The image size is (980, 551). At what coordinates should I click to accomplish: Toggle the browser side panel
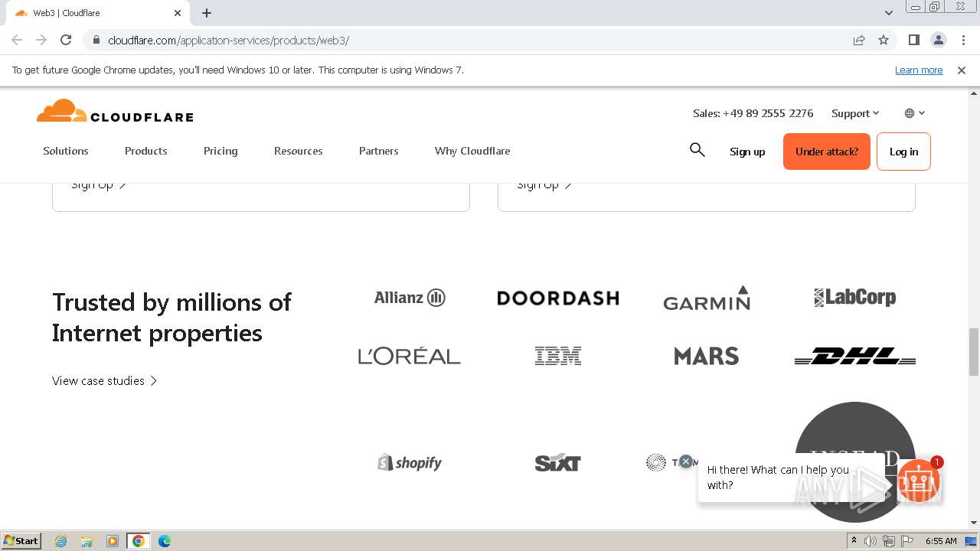[913, 40]
